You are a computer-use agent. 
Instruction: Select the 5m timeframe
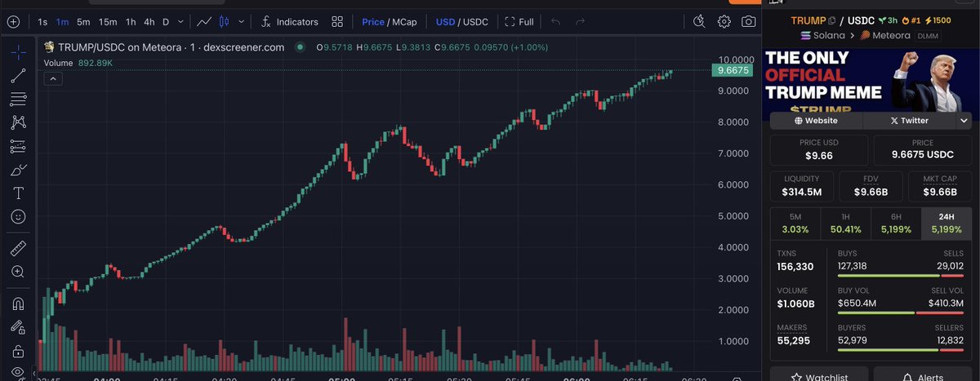tap(83, 22)
